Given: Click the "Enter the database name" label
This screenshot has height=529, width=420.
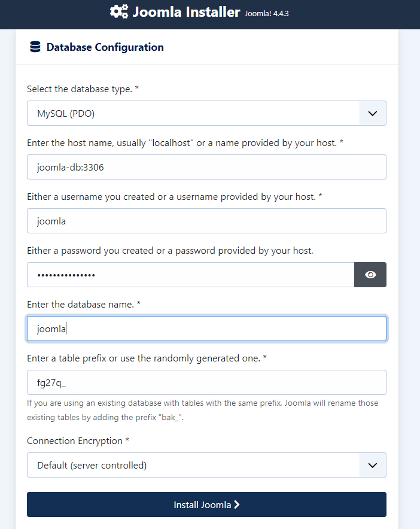Looking at the screenshot, I should (x=84, y=305).
